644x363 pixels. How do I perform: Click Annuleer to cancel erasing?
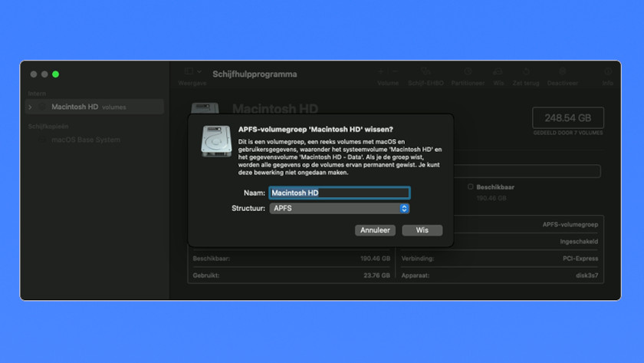[375, 230]
